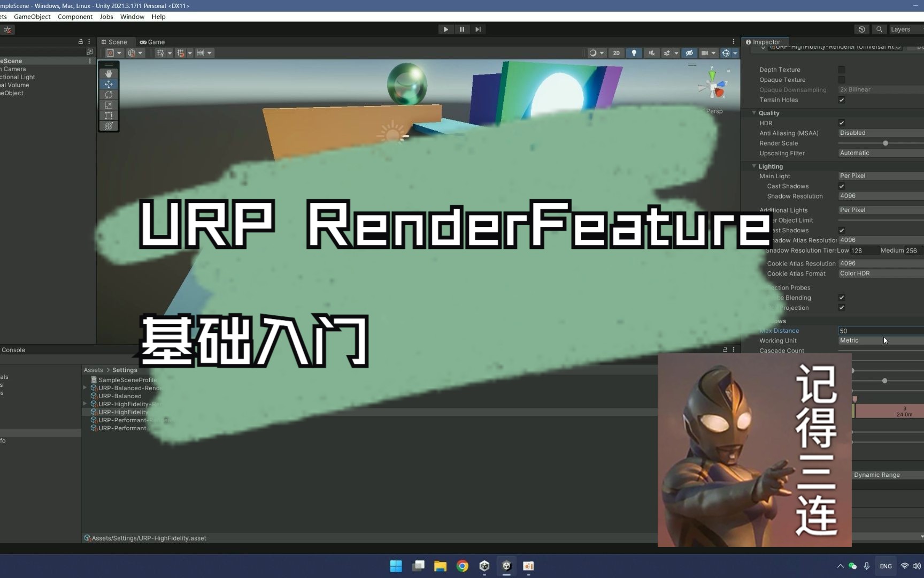Select the Hand (view) tool
Image resolution: width=924 pixels, height=578 pixels.
[109, 73]
